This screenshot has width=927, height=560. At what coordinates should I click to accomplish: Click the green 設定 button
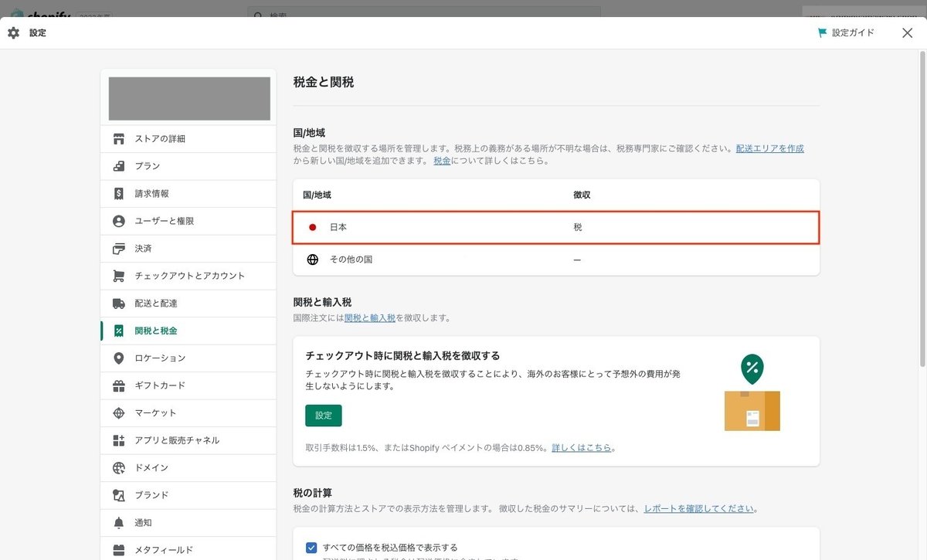324,416
